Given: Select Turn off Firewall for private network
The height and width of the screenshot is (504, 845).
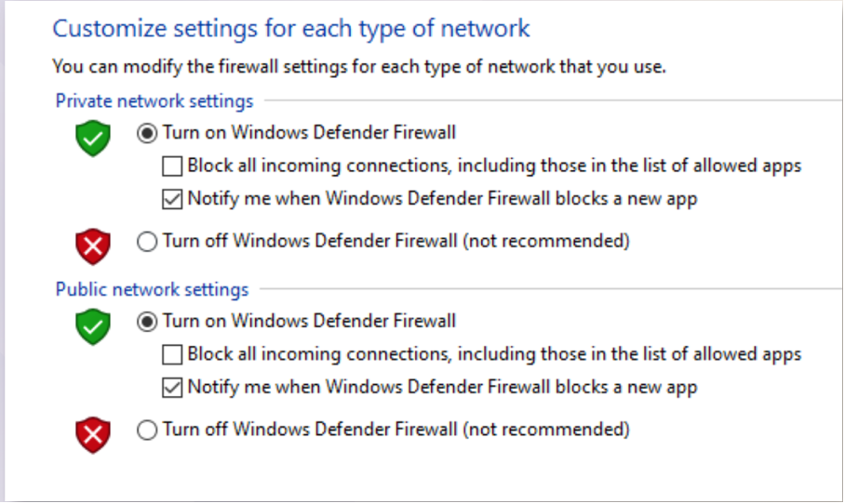Looking at the screenshot, I should tap(147, 241).
